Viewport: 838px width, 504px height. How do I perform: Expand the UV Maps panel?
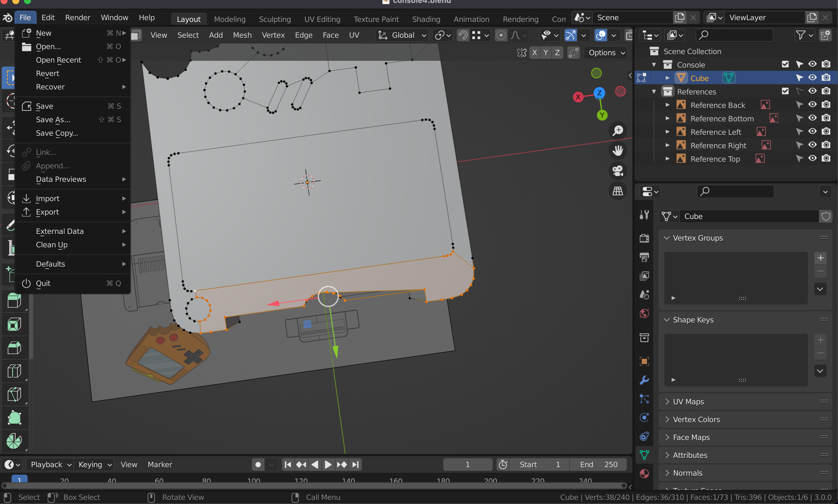point(688,401)
